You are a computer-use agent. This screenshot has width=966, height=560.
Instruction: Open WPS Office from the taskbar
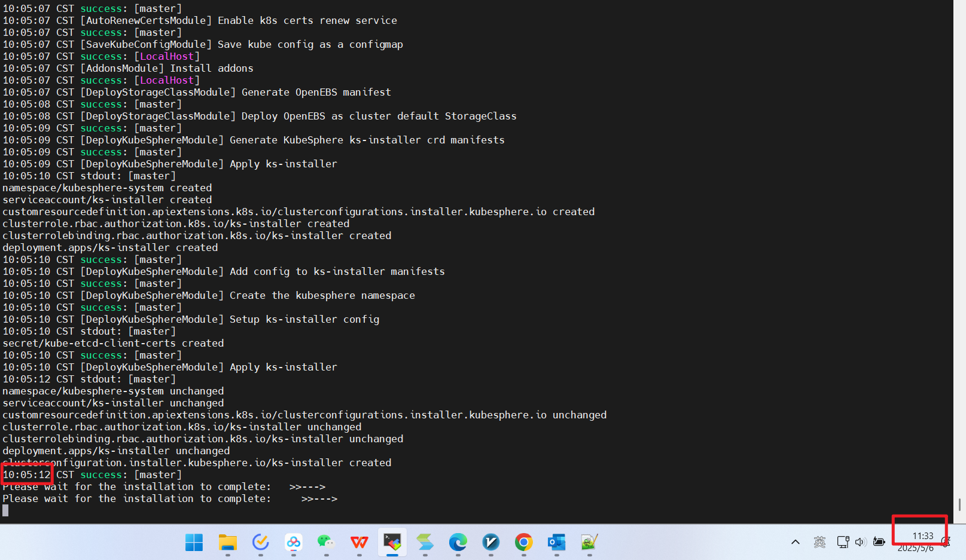coord(359,542)
